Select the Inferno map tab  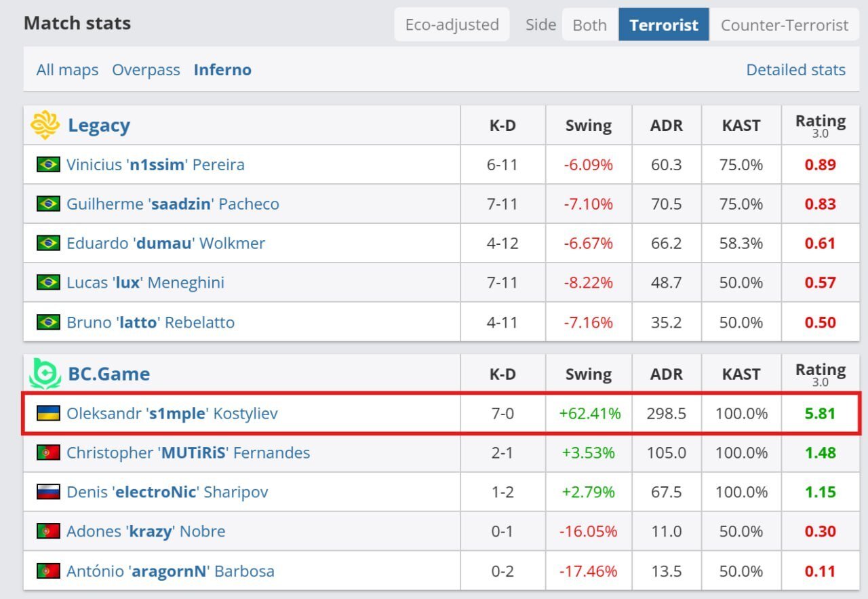point(222,70)
